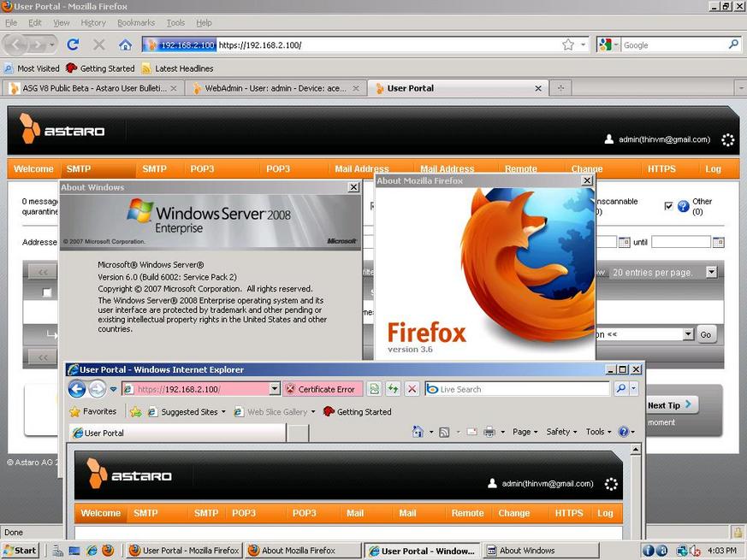Click the IE stop loading X button
Image resolution: width=747 pixels, height=560 pixels.
tap(412, 389)
